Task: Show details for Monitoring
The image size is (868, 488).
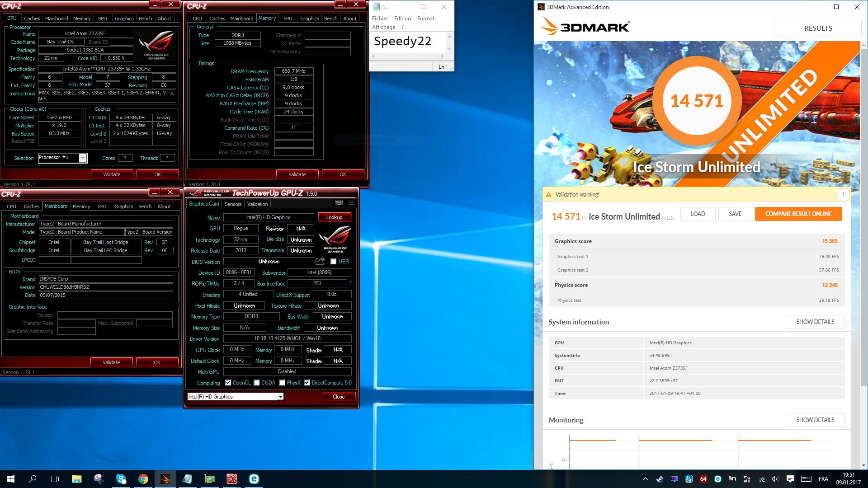Action: (815, 420)
